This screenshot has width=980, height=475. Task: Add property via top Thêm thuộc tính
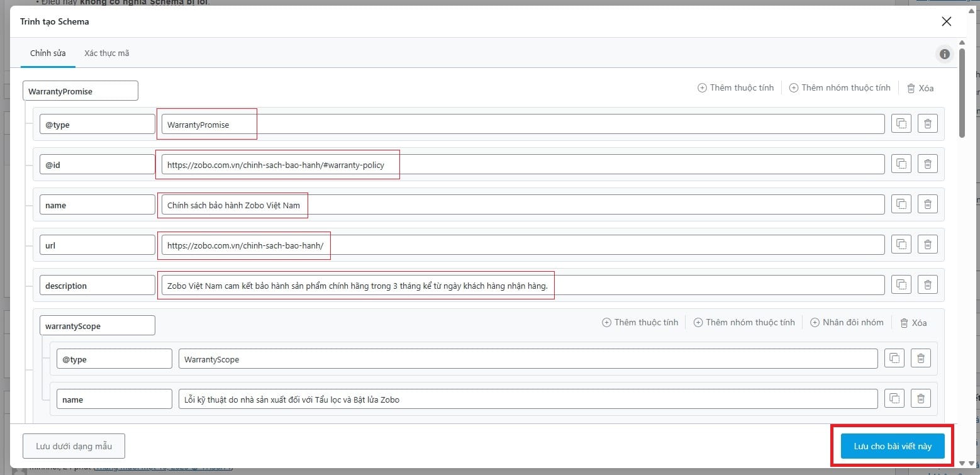(735, 88)
